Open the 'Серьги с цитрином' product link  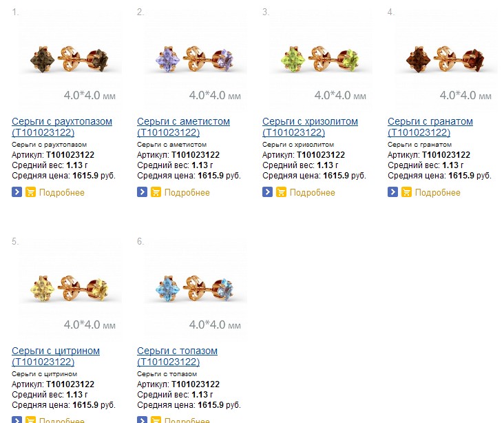click(56, 351)
